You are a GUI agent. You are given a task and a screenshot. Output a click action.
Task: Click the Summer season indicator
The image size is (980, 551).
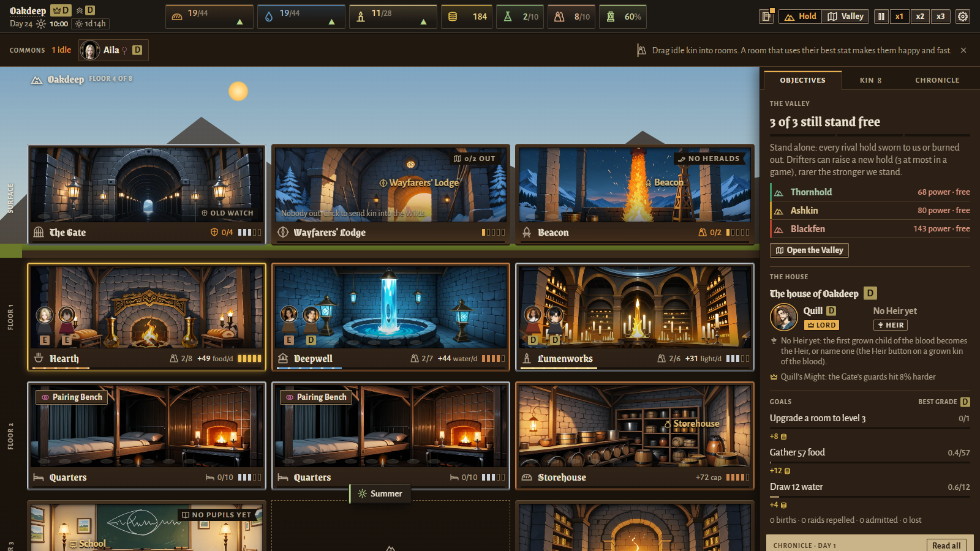380,493
